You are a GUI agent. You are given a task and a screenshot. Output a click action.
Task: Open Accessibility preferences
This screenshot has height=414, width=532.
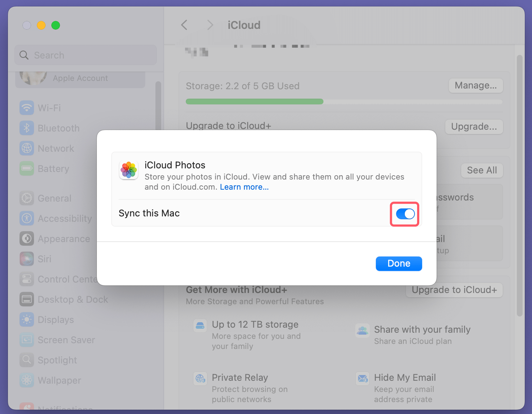click(64, 218)
